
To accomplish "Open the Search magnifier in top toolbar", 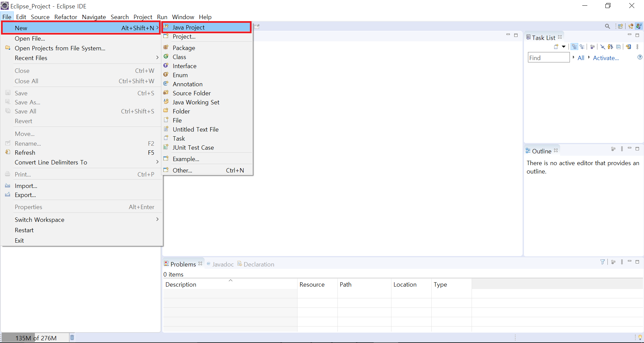I will 607,26.
